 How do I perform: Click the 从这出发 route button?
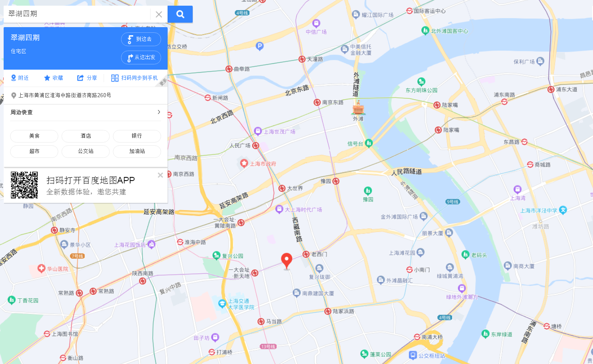(141, 57)
